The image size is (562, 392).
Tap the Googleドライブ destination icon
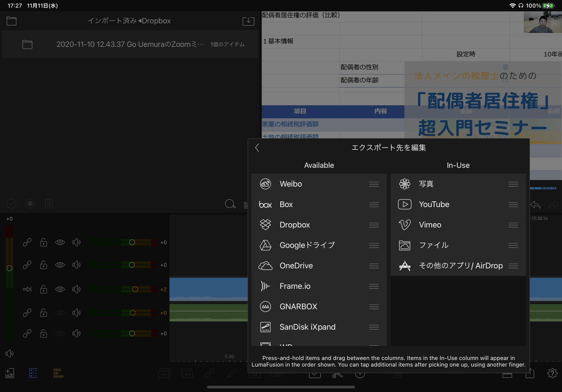[265, 245]
